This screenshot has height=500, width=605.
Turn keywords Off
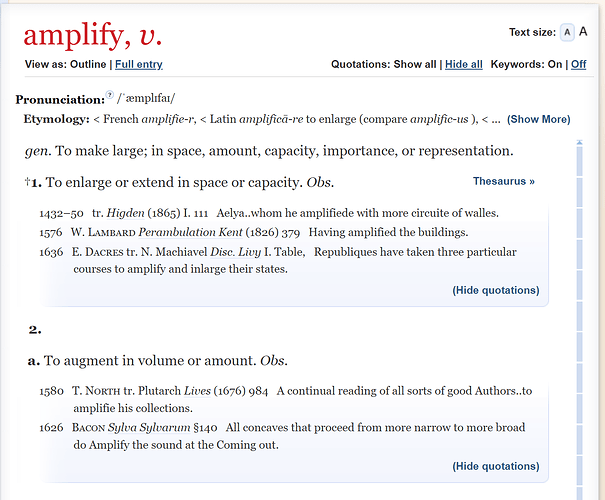578,64
